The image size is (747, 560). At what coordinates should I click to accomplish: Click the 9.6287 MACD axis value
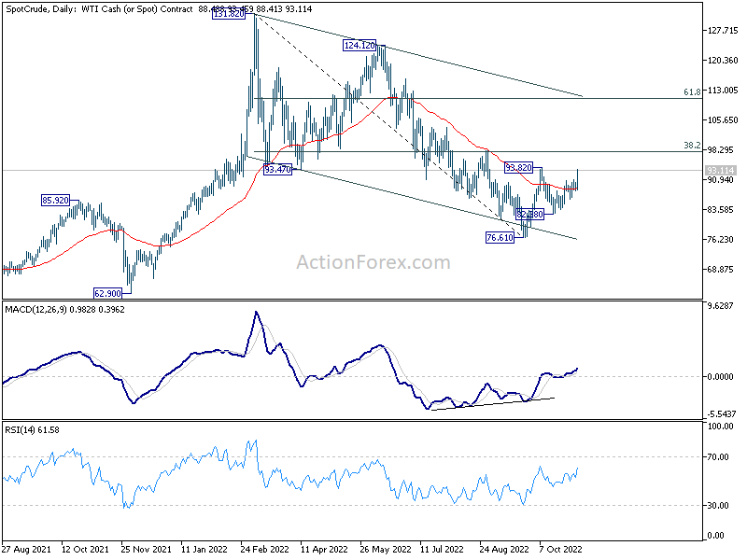721,306
